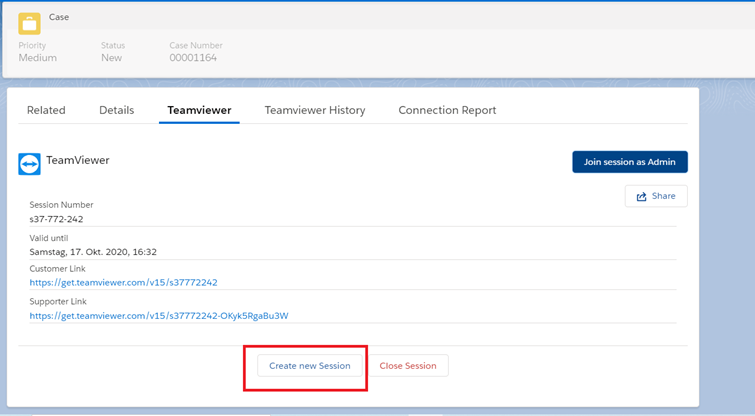The width and height of the screenshot is (755, 416).
Task: Click Join session as Admin button
Action: (x=630, y=162)
